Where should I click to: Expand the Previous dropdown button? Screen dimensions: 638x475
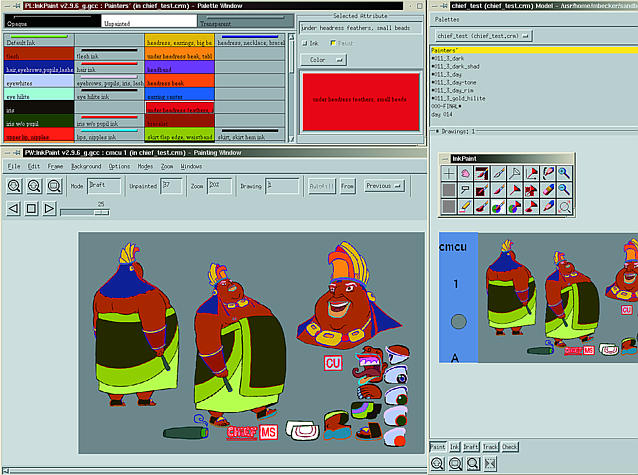click(384, 186)
